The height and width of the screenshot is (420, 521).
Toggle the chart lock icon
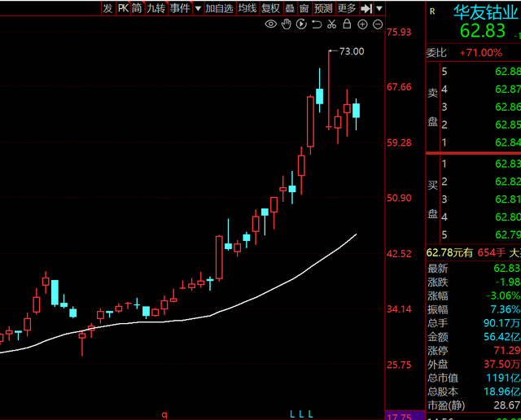coord(347,24)
